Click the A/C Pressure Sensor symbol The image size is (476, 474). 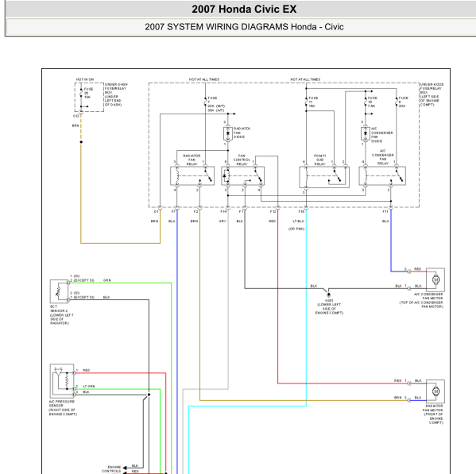(62, 381)
